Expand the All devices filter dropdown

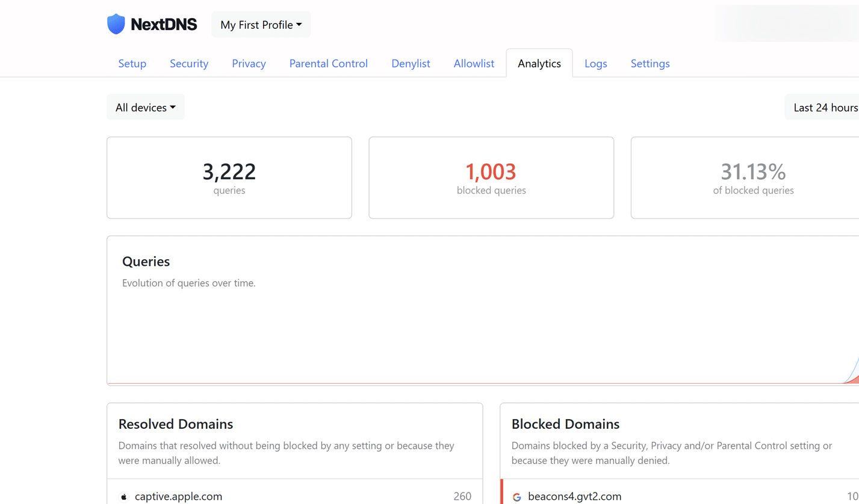tap(146, 108)
